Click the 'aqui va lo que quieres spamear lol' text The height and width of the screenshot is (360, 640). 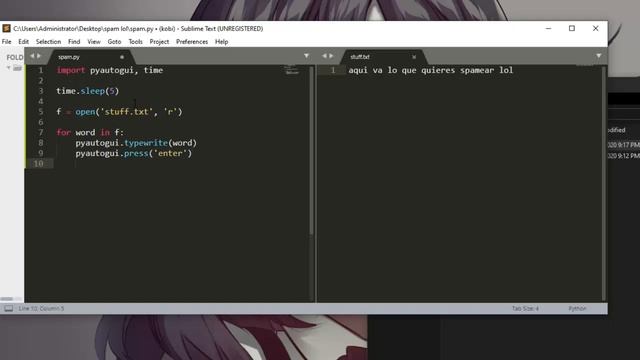(431, 70)
